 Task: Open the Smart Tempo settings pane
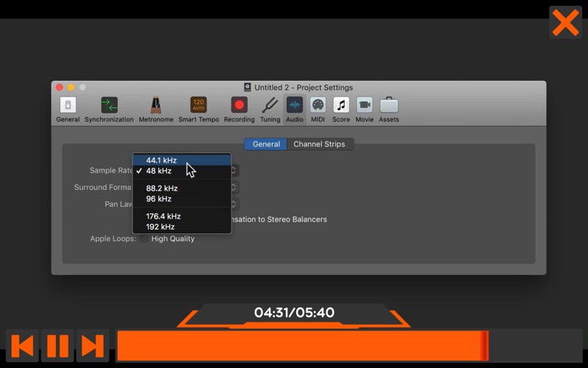click(x=198, y=110)
